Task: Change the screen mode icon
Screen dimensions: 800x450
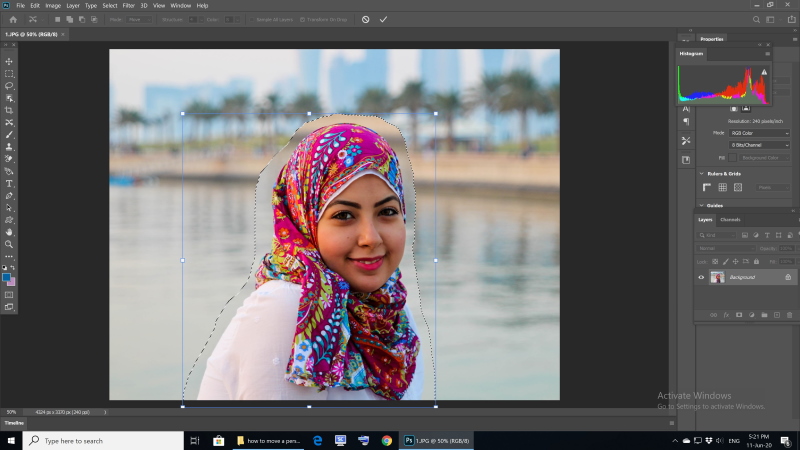Action: [x=9, y=307]
